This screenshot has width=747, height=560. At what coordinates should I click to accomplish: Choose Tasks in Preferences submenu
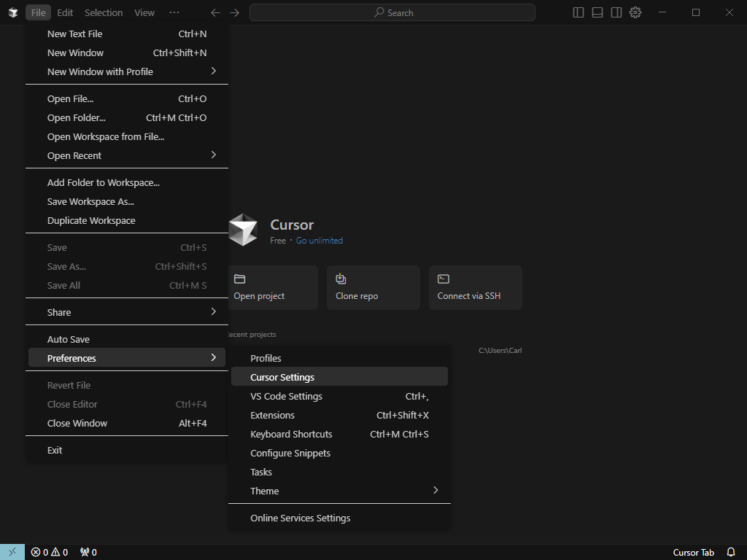tap(339, 472)
